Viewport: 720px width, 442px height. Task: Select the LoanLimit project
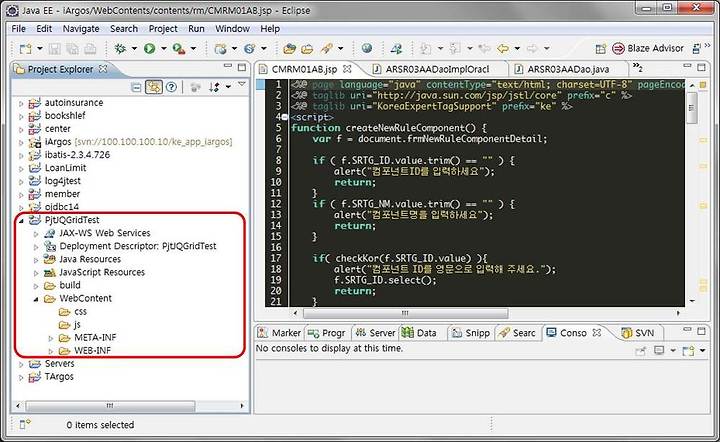[57, 168]
